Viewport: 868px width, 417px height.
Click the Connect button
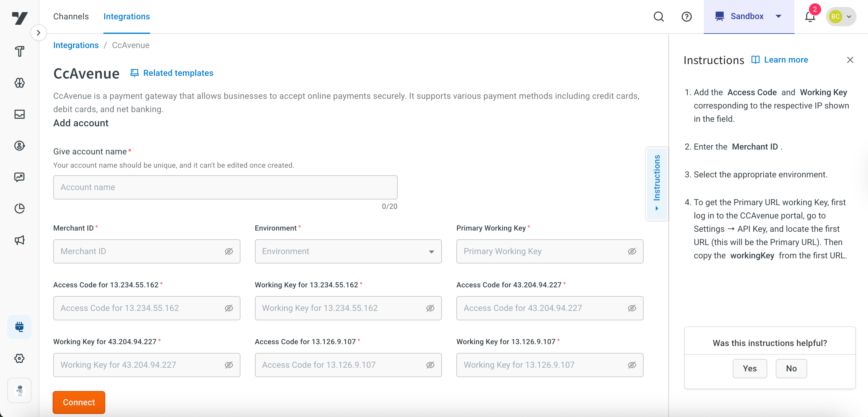tap(79, 402)
